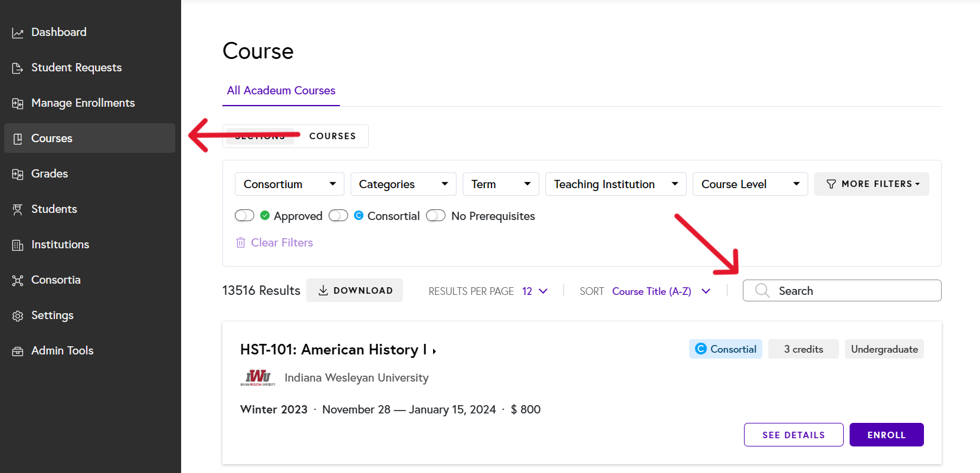Turn on the Consortial toggle
This screenshot has height=473, width=980.
(x=338, y=216)
